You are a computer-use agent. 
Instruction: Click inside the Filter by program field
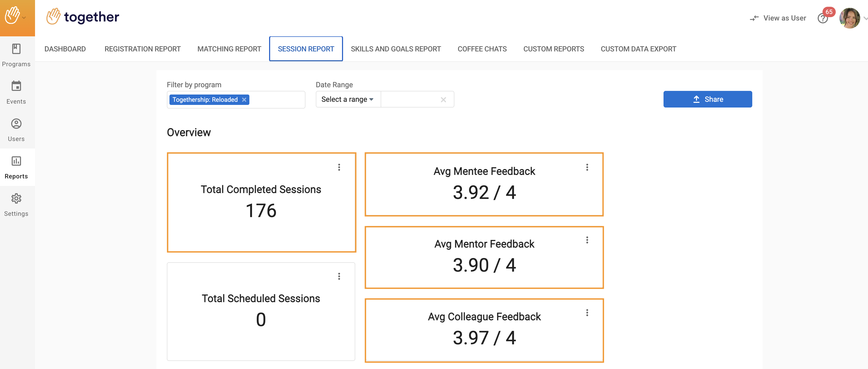click(276, 100)
